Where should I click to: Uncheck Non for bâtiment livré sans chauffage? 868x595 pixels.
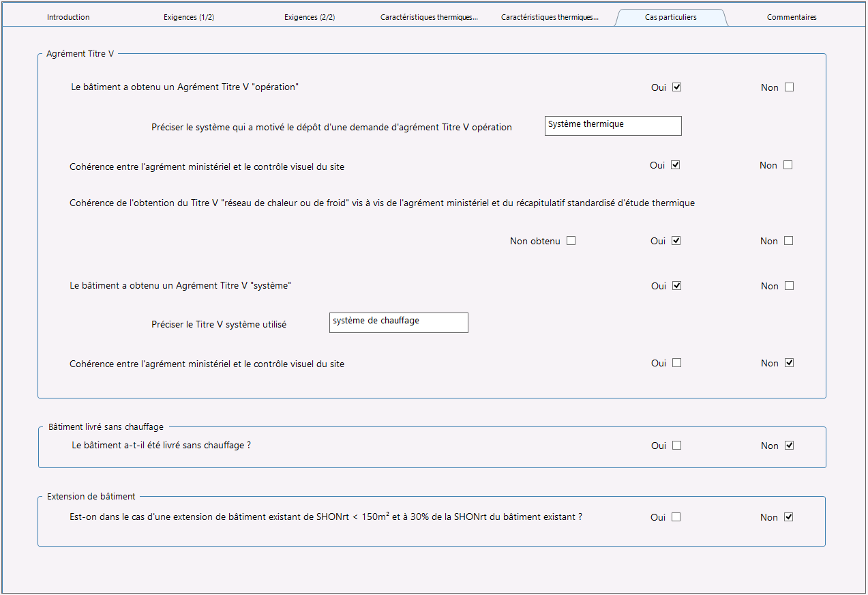789,446
